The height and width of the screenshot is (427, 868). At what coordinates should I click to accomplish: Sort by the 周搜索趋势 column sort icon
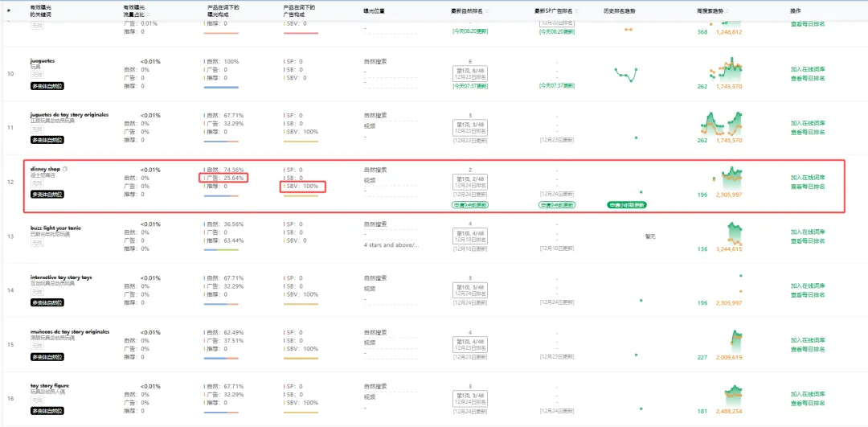(727, 11)
